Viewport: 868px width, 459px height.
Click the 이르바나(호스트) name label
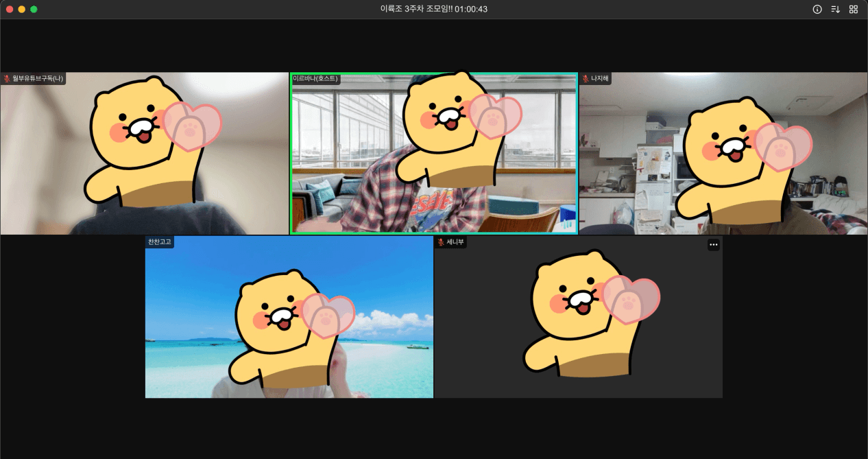pos(315,78)
